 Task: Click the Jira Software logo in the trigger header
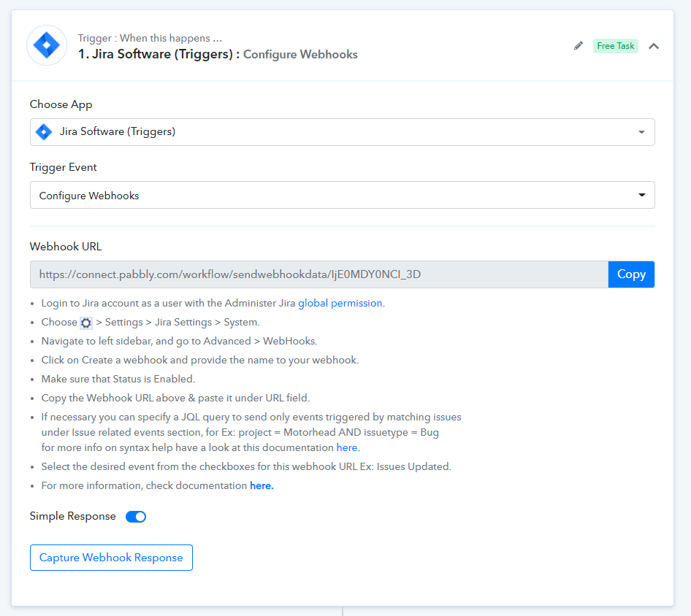[x=47, y=45]
